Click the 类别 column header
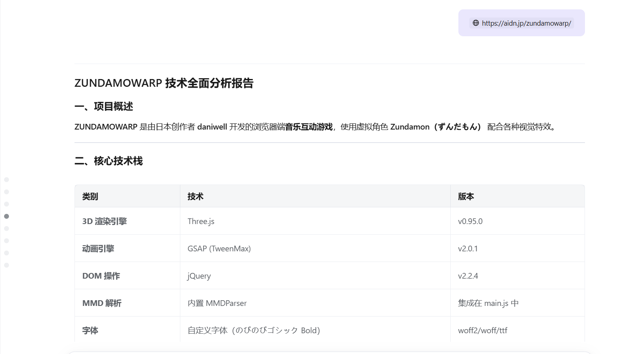 pyautogui.click(x=90, y=196)
